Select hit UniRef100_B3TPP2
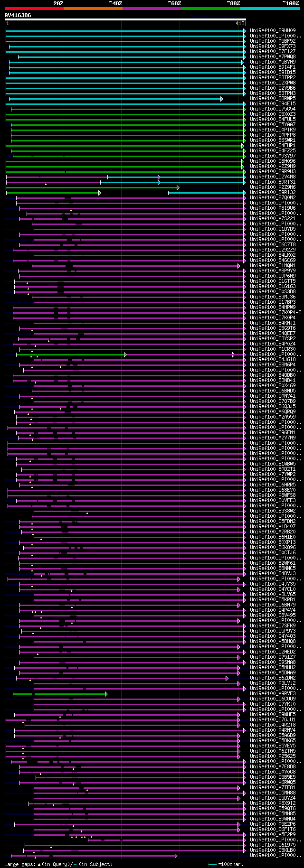Image resolution: width=304 pixels, height=868 pixels. pos(273,78)
